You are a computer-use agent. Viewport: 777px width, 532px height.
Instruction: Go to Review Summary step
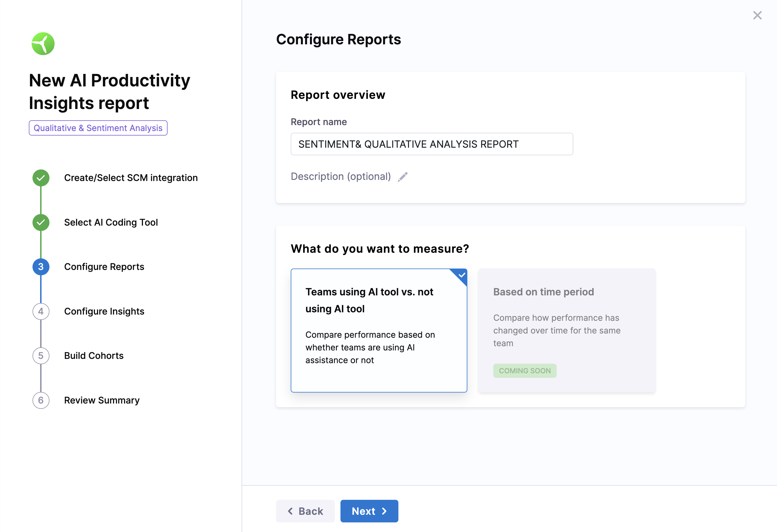[x=102, y=400]
